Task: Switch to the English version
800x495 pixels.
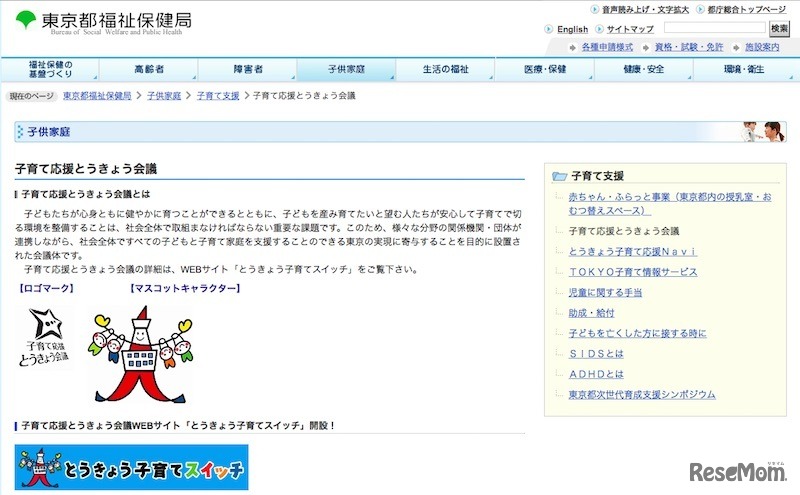Action: (x=572, y=29)
